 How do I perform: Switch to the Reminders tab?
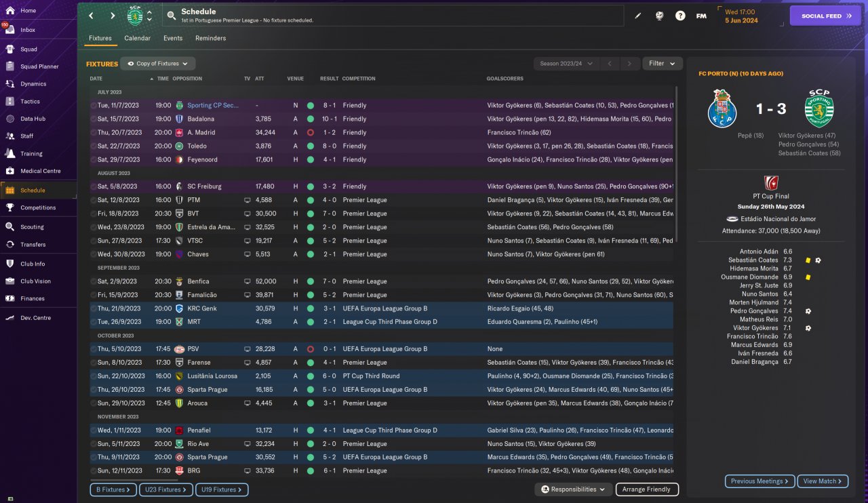210,39
